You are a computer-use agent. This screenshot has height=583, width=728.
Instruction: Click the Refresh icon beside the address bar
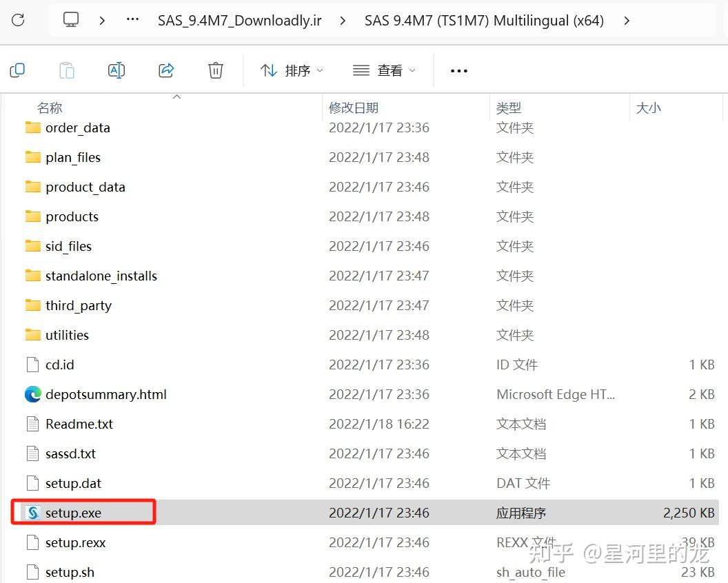pyautogui.click(x=19, y=20)
